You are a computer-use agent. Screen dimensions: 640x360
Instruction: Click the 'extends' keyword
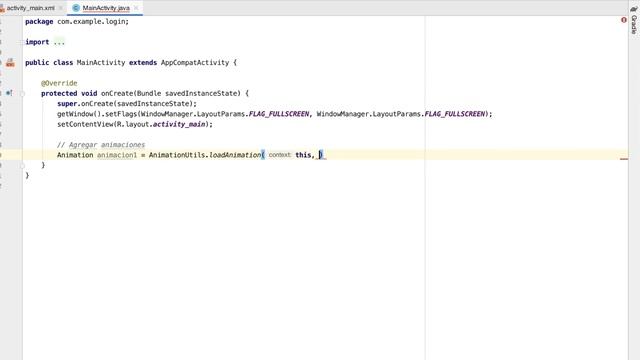click(143, 62)
